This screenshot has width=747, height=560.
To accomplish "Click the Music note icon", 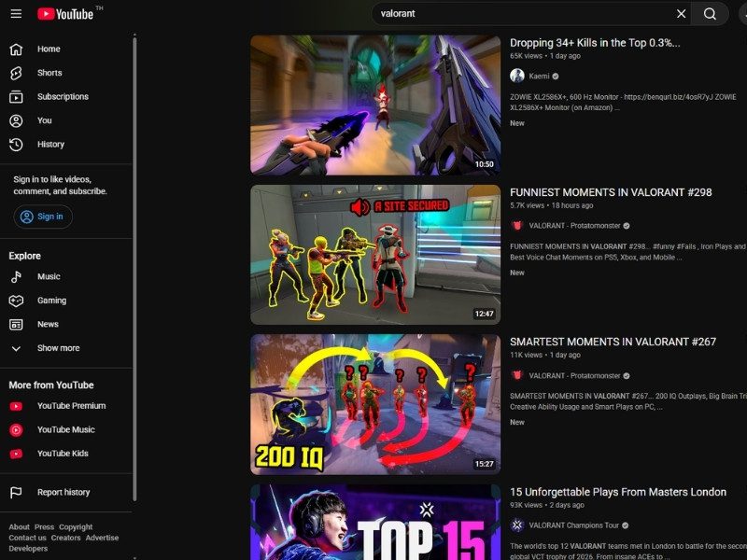I will [16, 276].
